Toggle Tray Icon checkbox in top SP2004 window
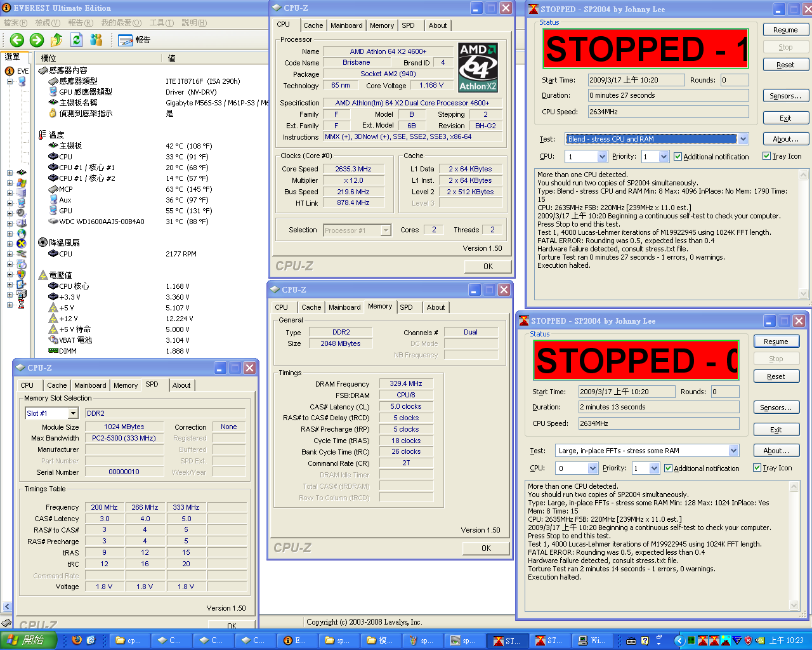This screenshot has width=812, height=650. point(782,156)
